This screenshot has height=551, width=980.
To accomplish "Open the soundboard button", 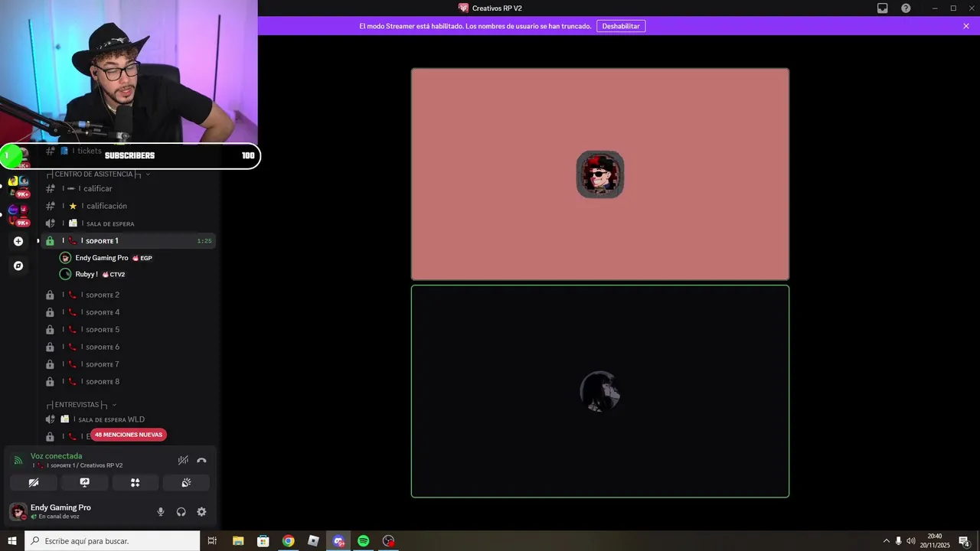I will tap(186, 483).
